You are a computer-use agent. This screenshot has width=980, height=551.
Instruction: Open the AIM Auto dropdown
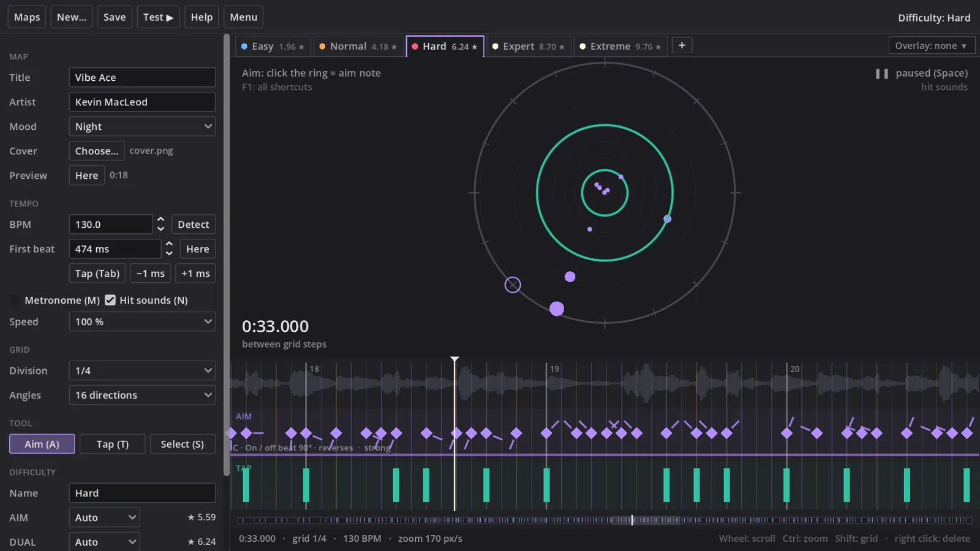pyautogui.click(x=104, y=517)
